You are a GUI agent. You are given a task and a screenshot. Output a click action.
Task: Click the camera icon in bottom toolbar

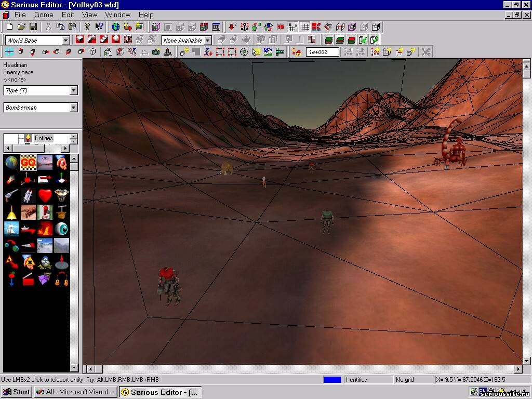(156, 52)
